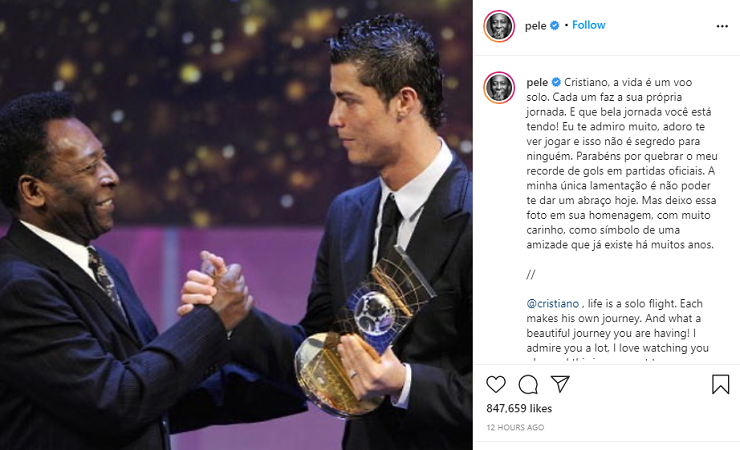Open the @cristiano mention link
Image resolution: width=740 pixels, height=450 pixels.
[x=553, y=303]
